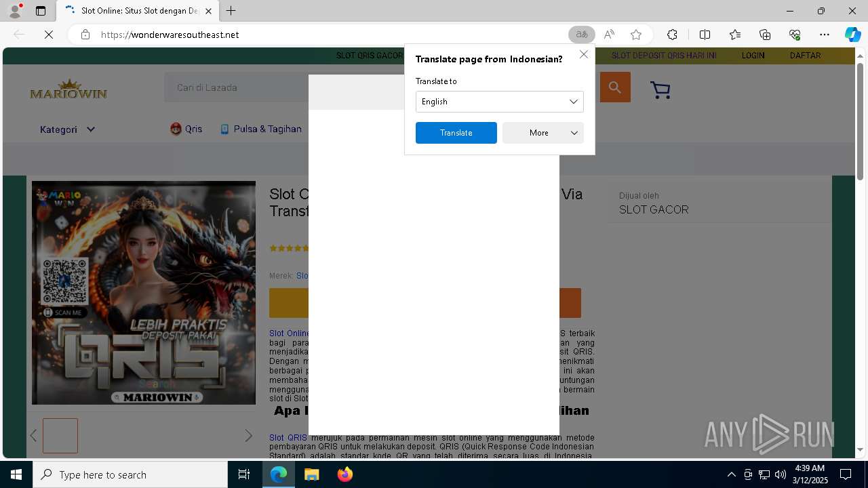The image size is (868, 488).
Task: Open Copilot sidebar icon
Action: [x=852, y=35]
